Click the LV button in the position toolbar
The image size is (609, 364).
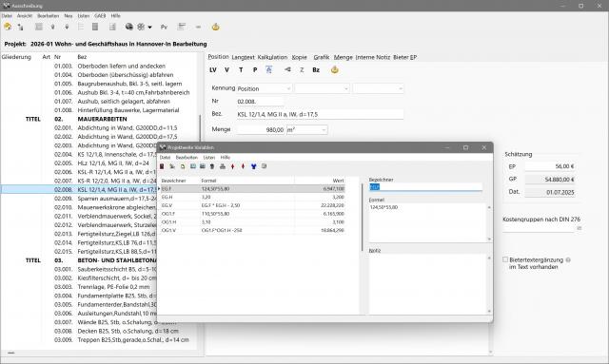[213, 69]
